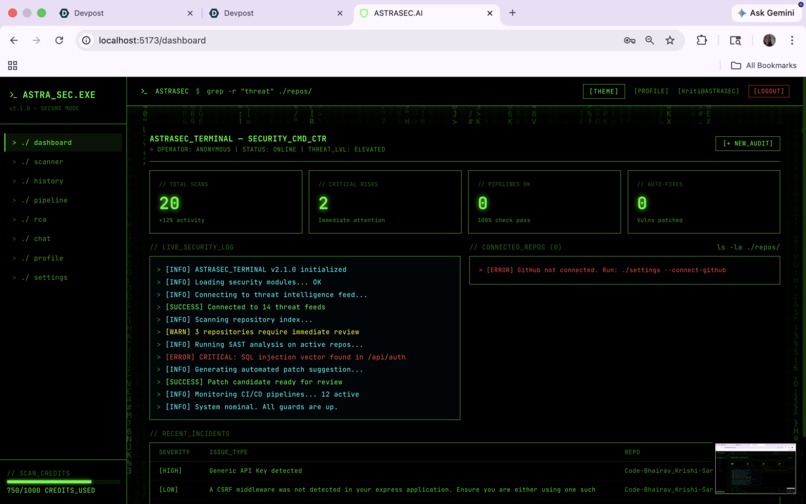Open the password key icon
This screenshot has height=504, width=806.
[629, 40]
